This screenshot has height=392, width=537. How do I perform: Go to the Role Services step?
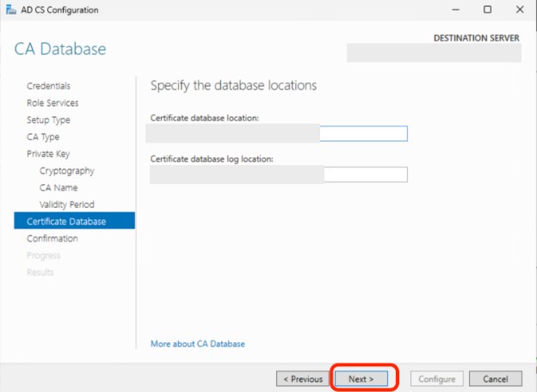(52, 103)
